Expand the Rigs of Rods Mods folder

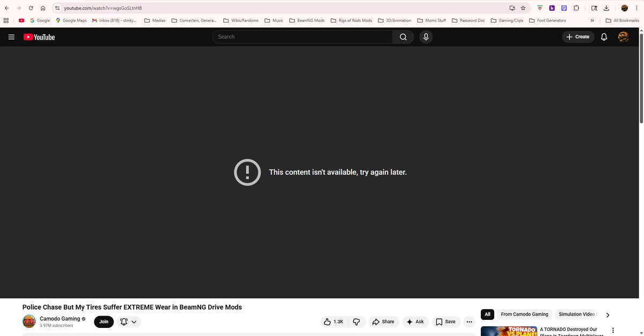pyautogui.click(x=351, y=20)
